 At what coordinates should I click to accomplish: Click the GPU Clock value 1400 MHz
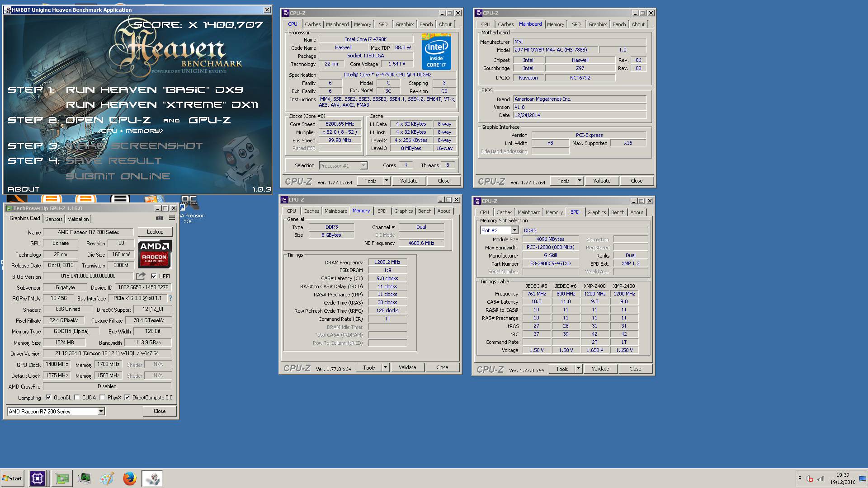(57, 364)
